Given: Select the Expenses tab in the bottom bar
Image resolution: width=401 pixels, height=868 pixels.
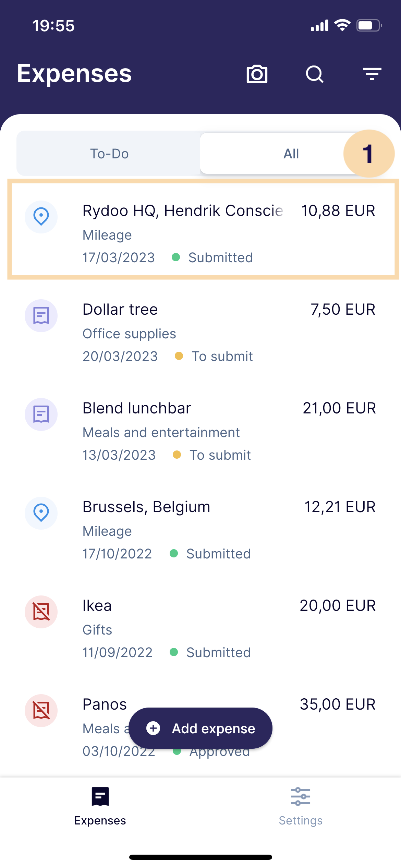Looking at the screenshot, I should tap(100, 806).
